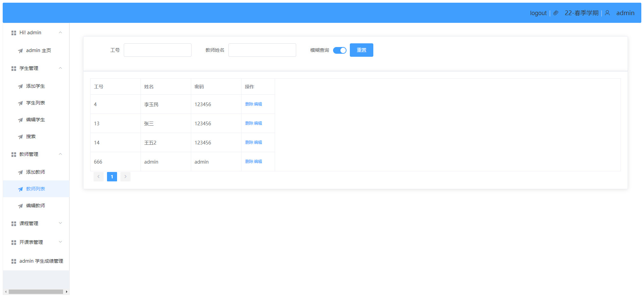Delete teacher 王五2 via 删除 link

click(249, 142)
